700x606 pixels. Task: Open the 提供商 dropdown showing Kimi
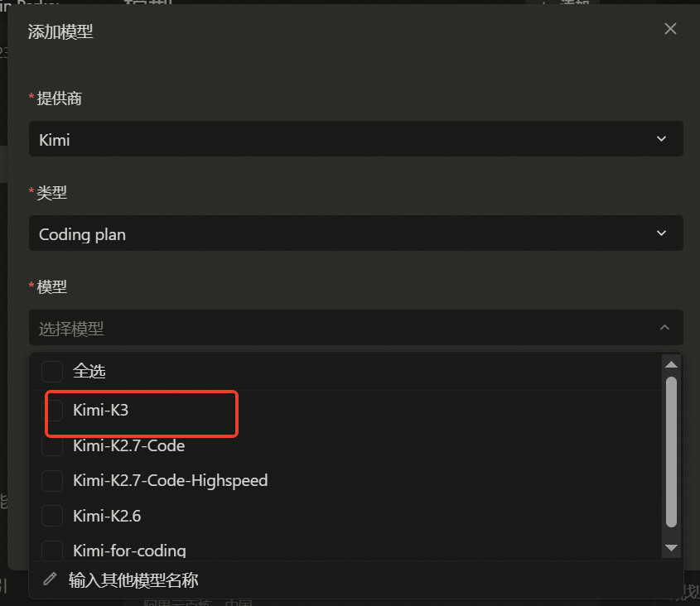(356, 139)
